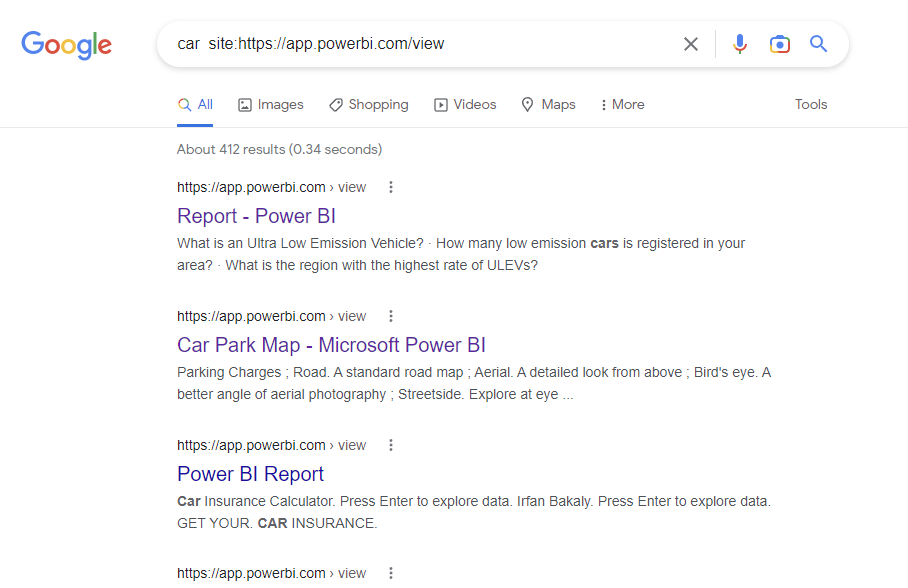Click the blue magnifier search button
908x588 pixels.
click(x=819, y=44)
